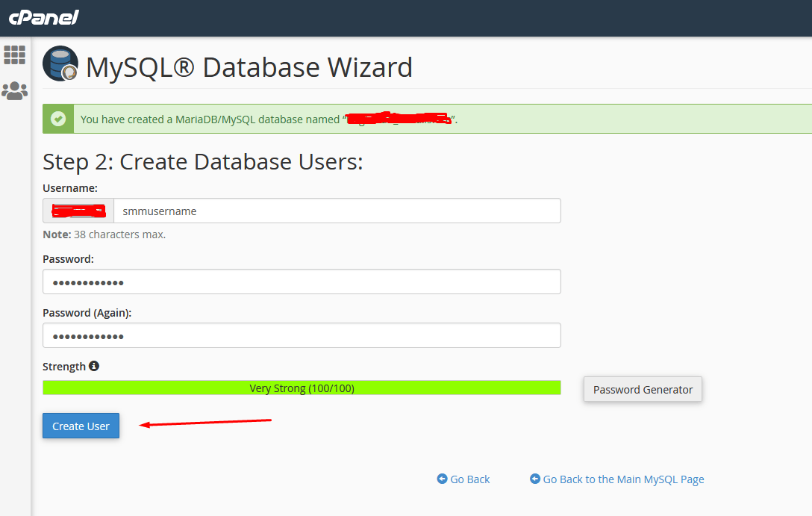Follow the Go Back link

[470, 479]
